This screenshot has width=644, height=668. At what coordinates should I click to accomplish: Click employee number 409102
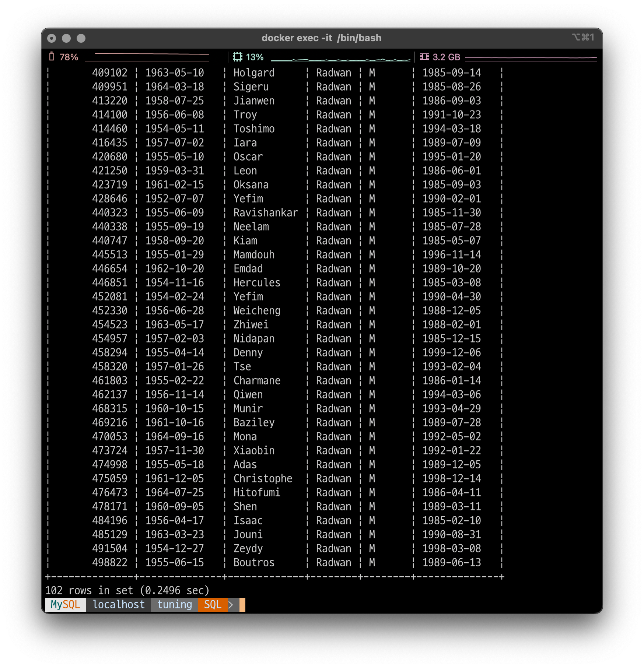coord(109,73)
